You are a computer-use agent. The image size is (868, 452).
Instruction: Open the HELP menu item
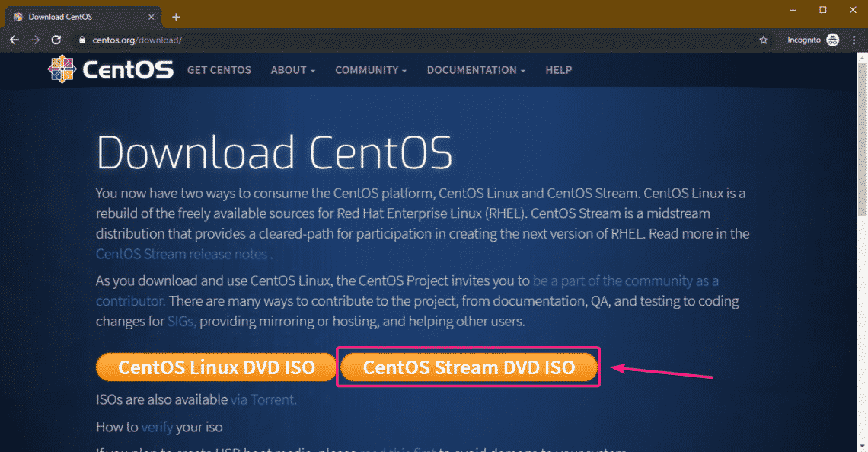click(558, 70)
